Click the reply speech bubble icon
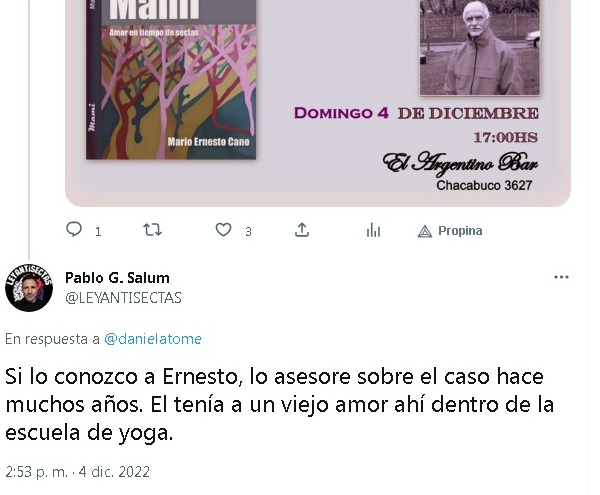The image size is (600, 495). coord(74,230)
